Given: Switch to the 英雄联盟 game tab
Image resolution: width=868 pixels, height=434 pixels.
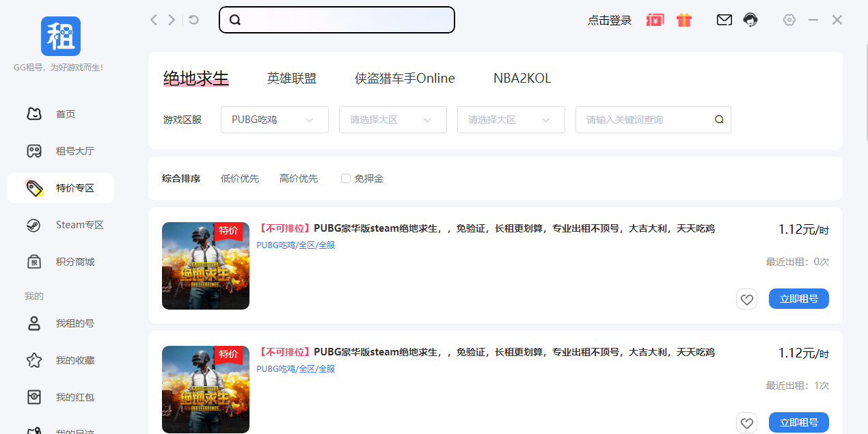Looking at the screenshot, I should tap(292, 79).
